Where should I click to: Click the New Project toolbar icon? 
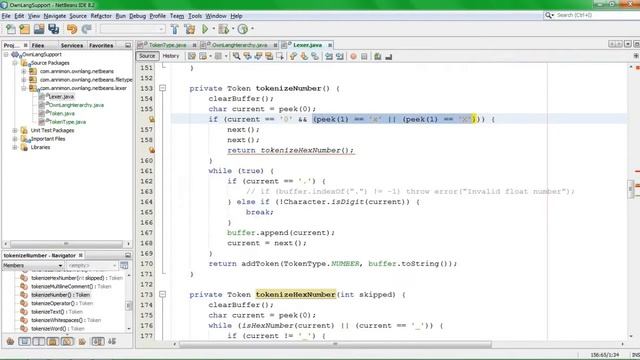point(24,29)
